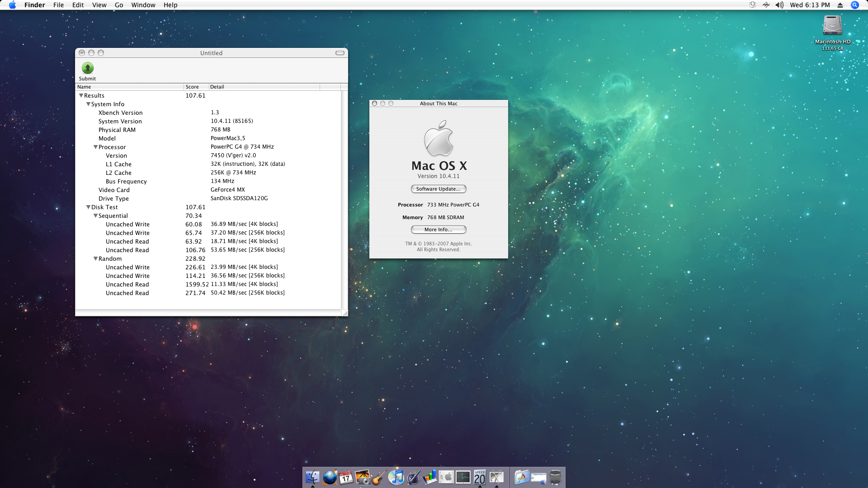
Task: Click the Xbench window vertical scrollbar
Action: pyautogui.click(x=344, y=200)
